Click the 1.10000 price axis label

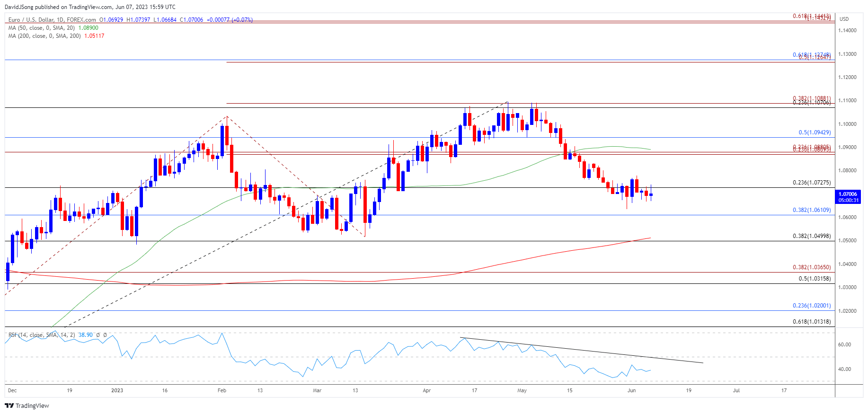(x=847, y=124)
